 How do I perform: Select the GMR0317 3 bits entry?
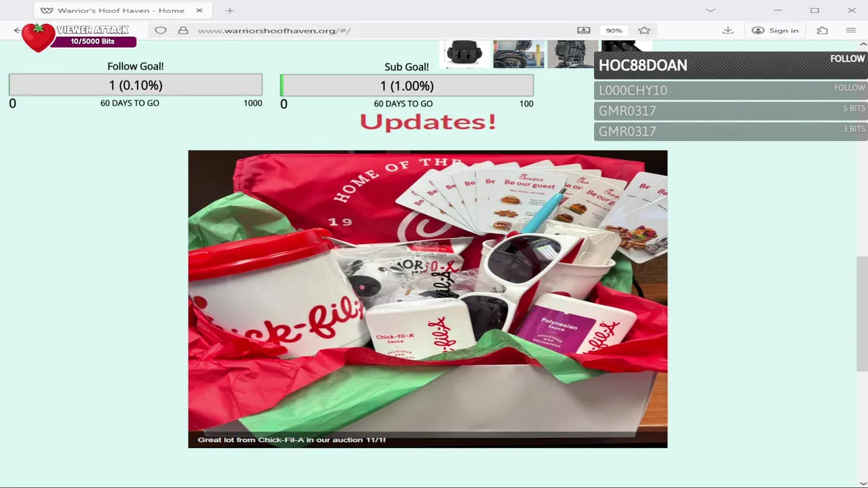coord(731,131)
